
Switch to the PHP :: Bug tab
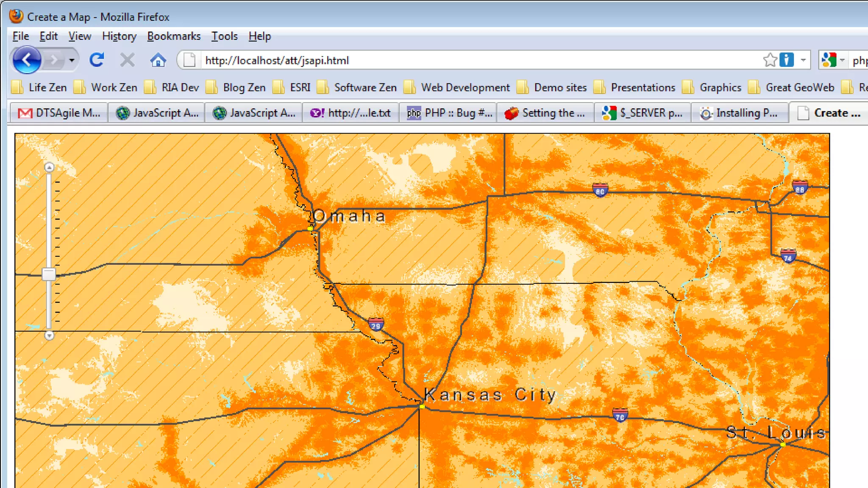448,113
